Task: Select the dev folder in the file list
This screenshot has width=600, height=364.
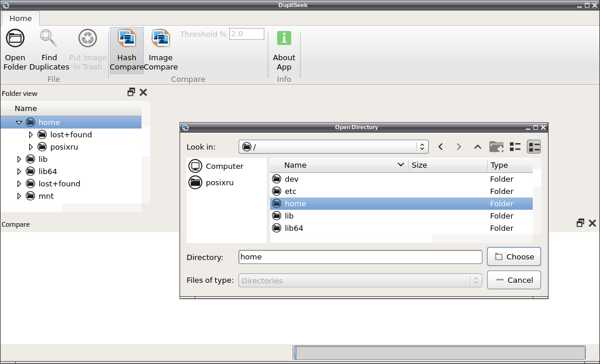Action: [x=401, y=179]
